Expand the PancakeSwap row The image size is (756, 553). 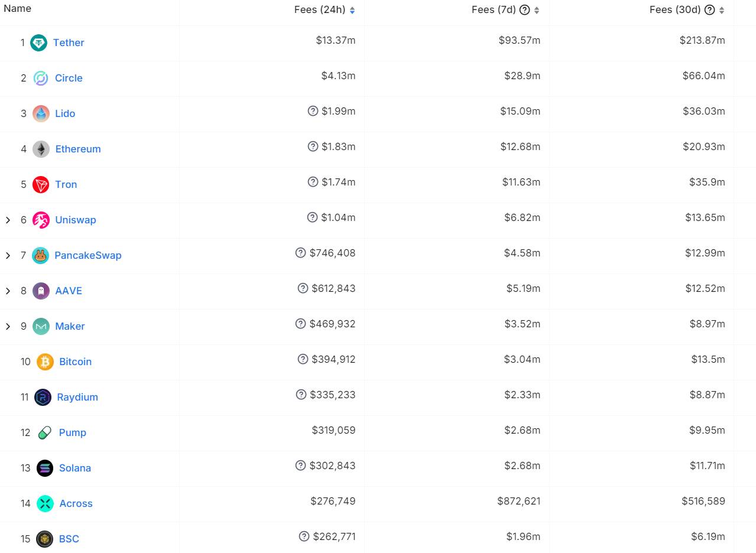click(8, 255)
